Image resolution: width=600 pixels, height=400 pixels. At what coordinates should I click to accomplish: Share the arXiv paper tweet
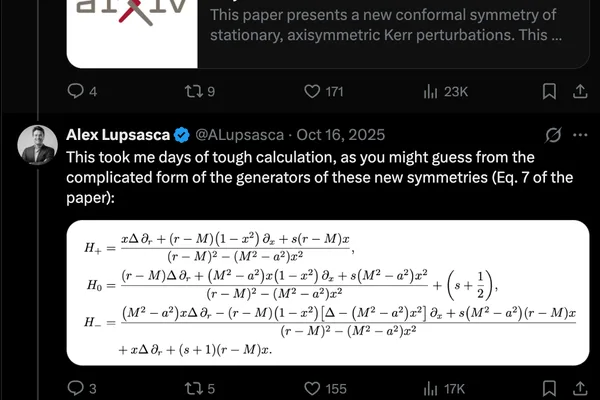point(580,91)
